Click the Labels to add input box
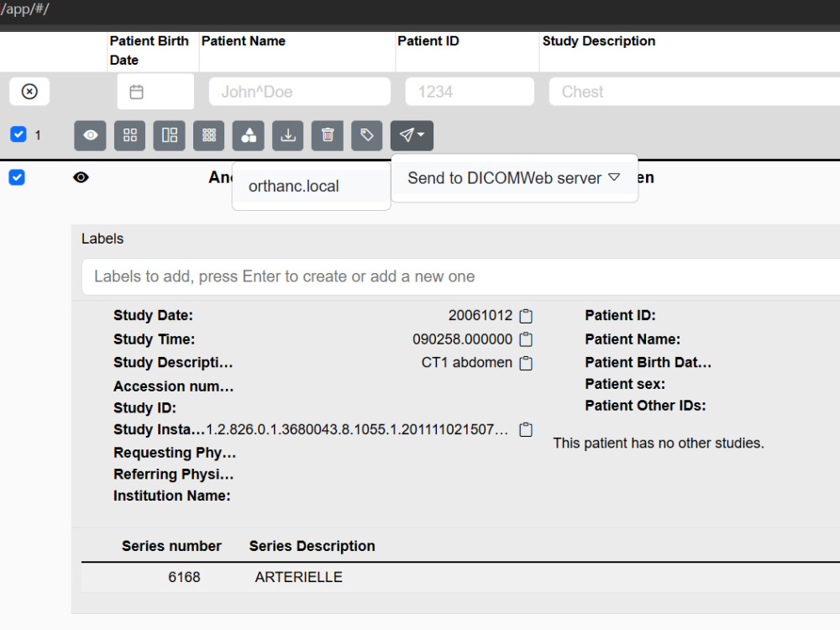Viewport: 840px width, 630px height. pos(460,276)
